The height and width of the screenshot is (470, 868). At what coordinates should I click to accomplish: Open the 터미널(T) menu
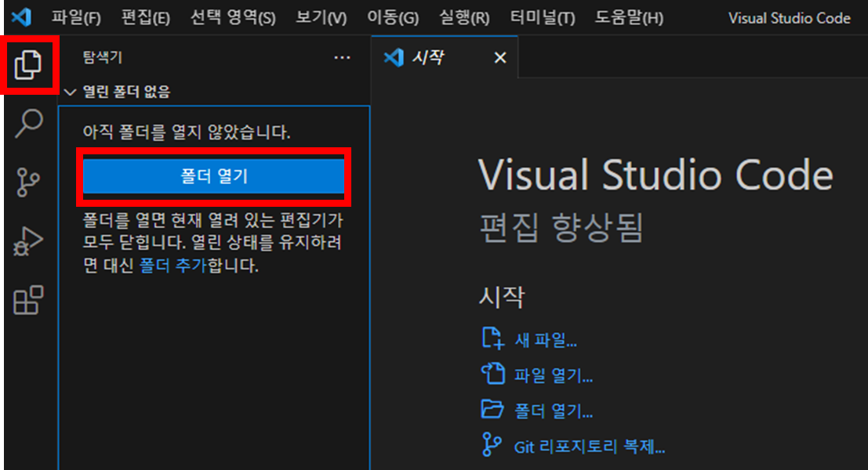click(x=543, y=18)
